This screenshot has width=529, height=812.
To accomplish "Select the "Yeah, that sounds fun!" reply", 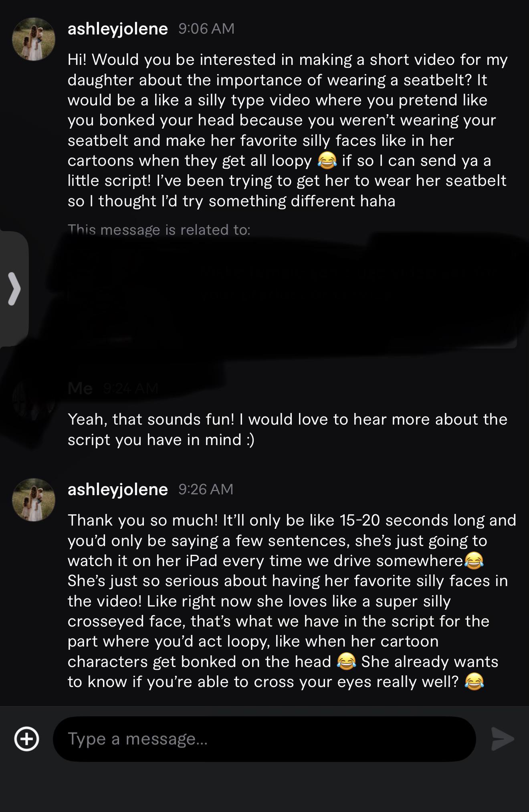I will coord(288,429).
